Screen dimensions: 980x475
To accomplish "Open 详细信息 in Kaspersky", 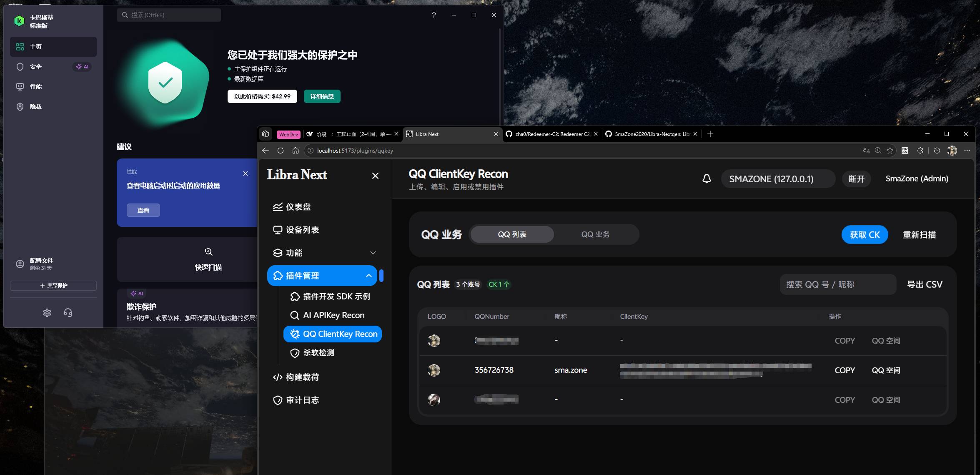I will pyautogui.click(x=322, y=96).
